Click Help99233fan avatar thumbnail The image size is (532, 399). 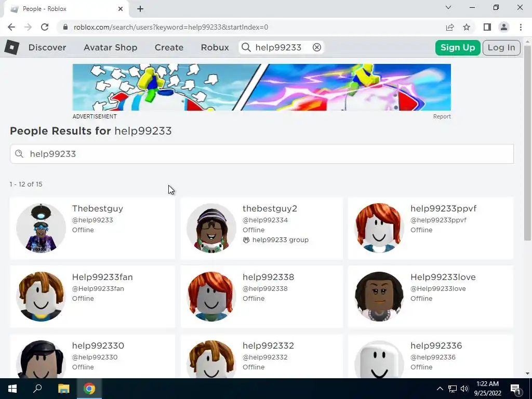tap(41, 297)
